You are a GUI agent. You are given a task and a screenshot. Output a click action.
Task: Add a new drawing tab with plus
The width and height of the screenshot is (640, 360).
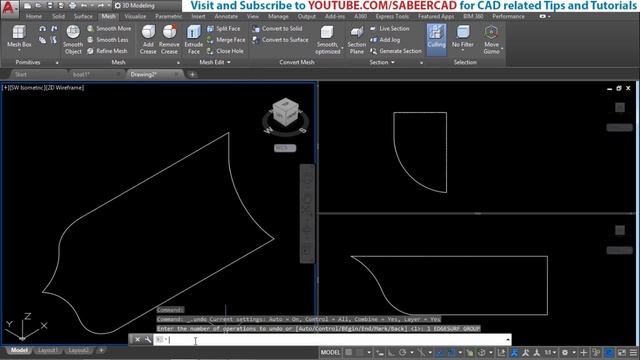pyautogui.click(x=192, y=74)
